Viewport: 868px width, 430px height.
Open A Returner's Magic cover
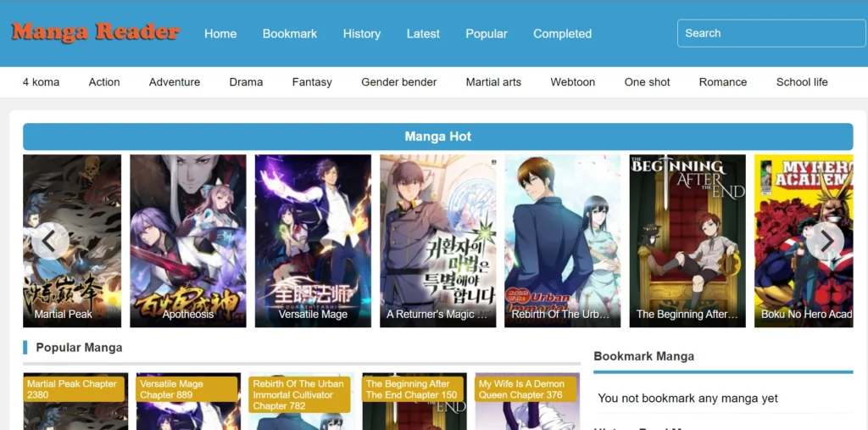point(438,241)
